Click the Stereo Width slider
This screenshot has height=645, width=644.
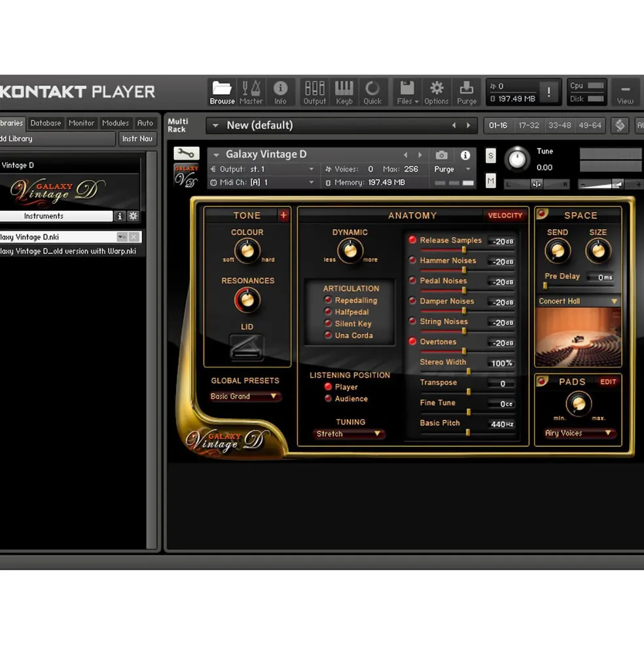tap(467, 371)
